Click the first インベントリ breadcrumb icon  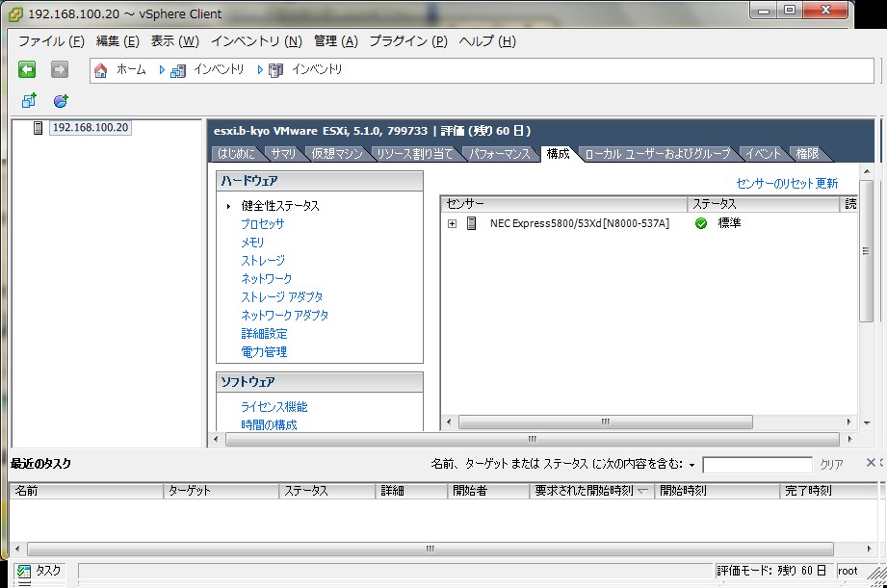178,70
